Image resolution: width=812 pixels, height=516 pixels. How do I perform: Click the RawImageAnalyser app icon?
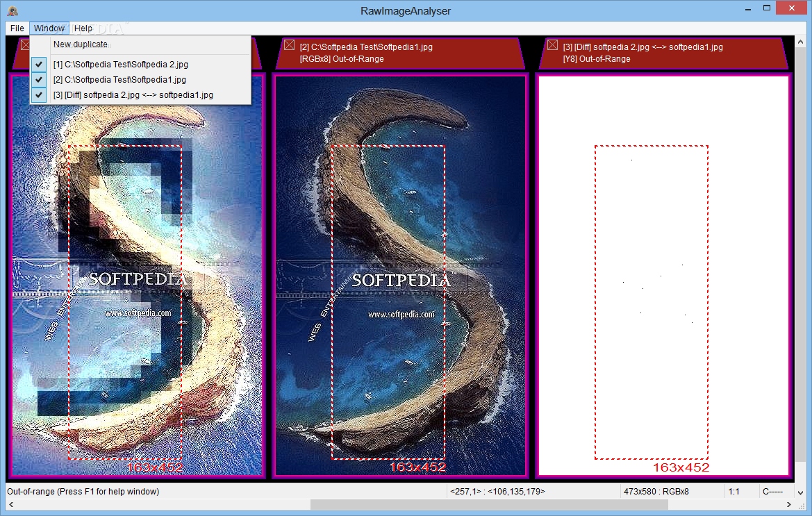(x=13, y=10)
